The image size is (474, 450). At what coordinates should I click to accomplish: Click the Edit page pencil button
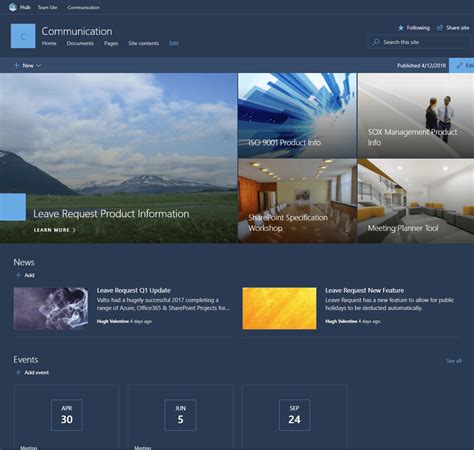462,66
